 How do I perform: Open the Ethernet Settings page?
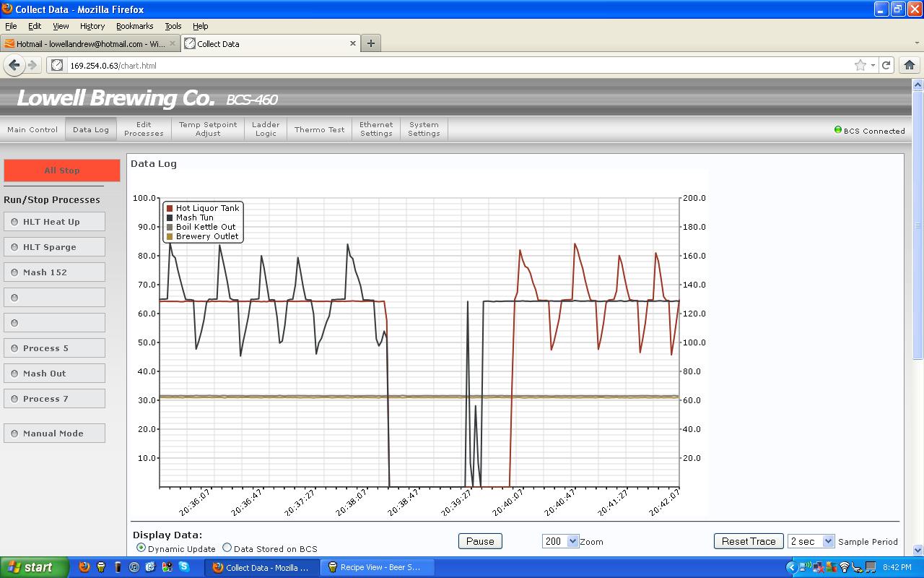[376, 129]
